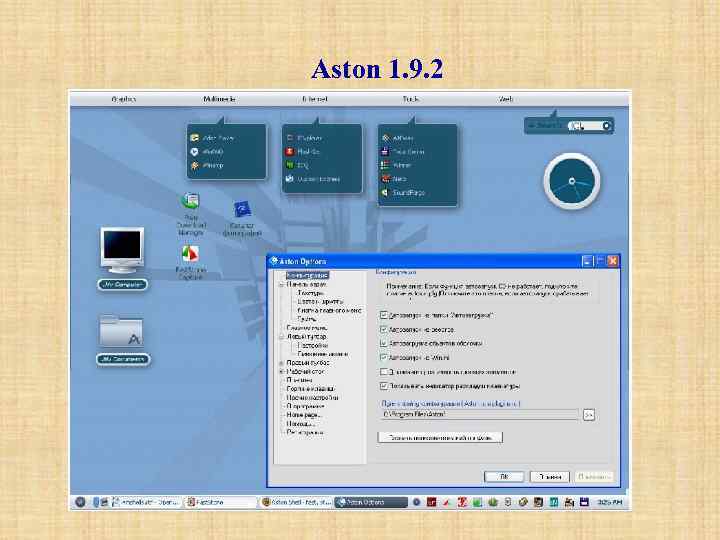
Task: Select Настройки under Левый тулбар
Action: (x=312, y=345)
